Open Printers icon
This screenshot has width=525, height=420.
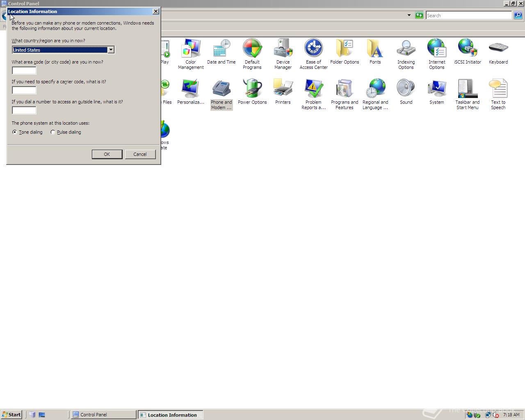[x=283, y=92]
